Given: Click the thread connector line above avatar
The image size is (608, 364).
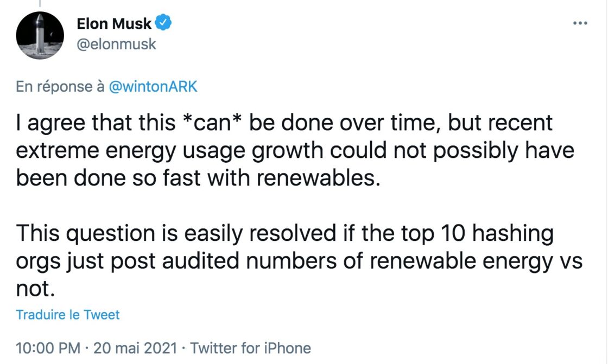Looking at the screenshot, I should [x=40, y=3].
